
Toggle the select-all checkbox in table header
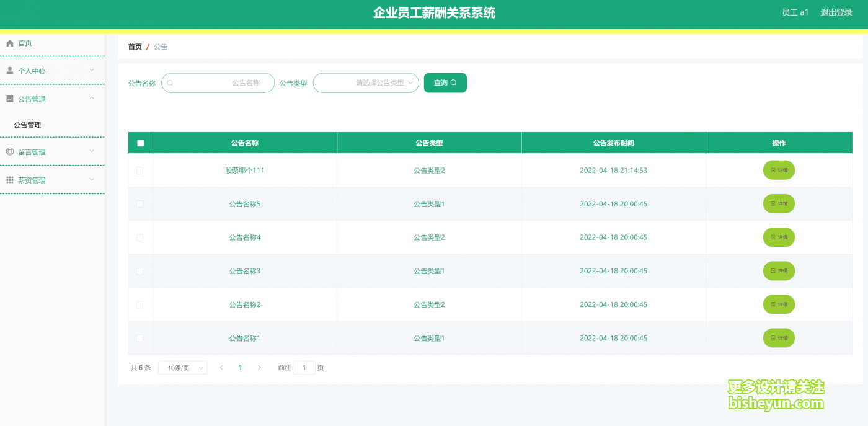click(x=140, y=143)
